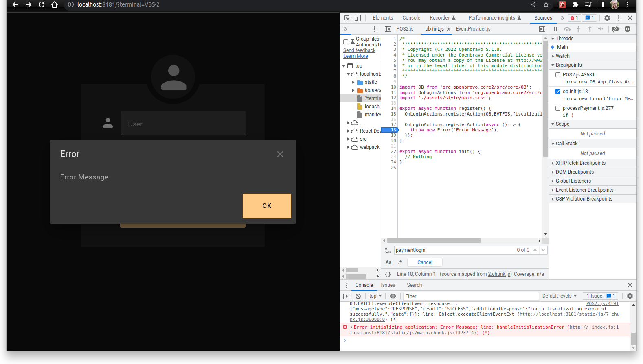The height and width of the screenshot is (364, 643).
Task: Open live expression eye icon
Action: click(x=393, y=296)
